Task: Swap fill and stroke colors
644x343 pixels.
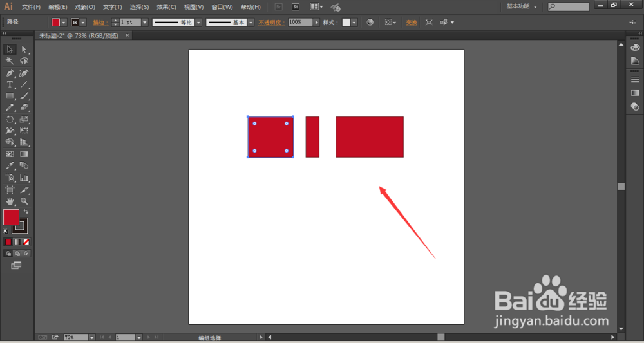Action: [26, 212]
